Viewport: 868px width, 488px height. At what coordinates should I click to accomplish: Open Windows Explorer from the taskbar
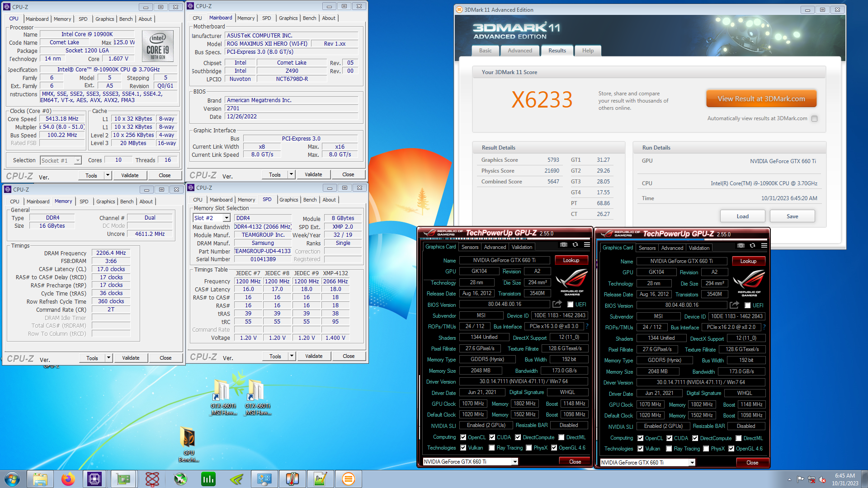click(40, 479)
